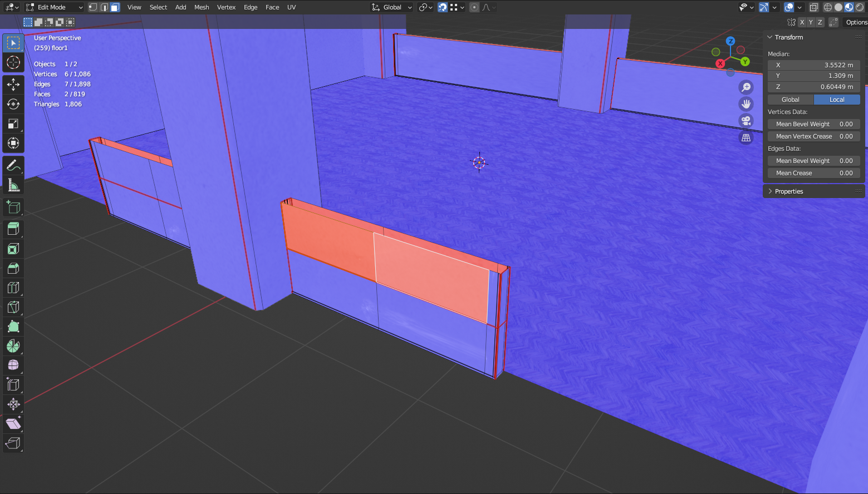Toggle snapping magnet
This screenshot has height=494, width=868.
coord(443,7)
